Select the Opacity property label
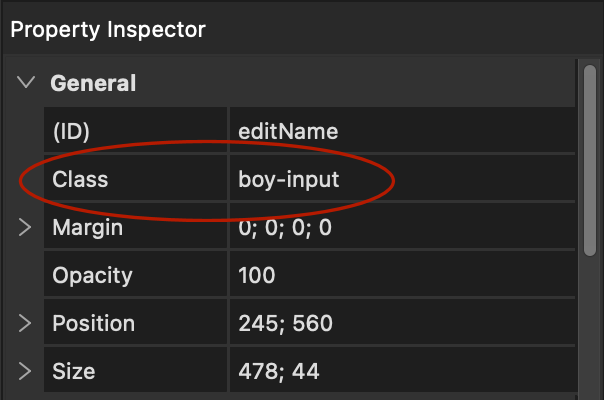 pyautogui.click(x=92, y=276)
